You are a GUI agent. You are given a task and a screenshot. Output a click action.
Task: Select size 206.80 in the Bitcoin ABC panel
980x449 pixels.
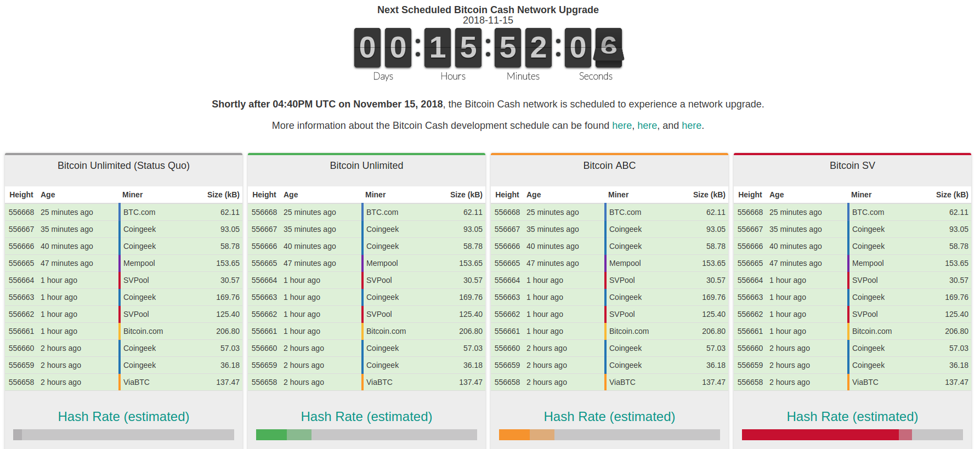pos(713,331)
